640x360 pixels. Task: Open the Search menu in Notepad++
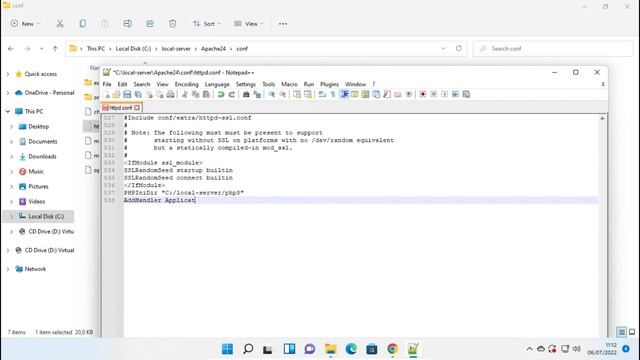142,84
